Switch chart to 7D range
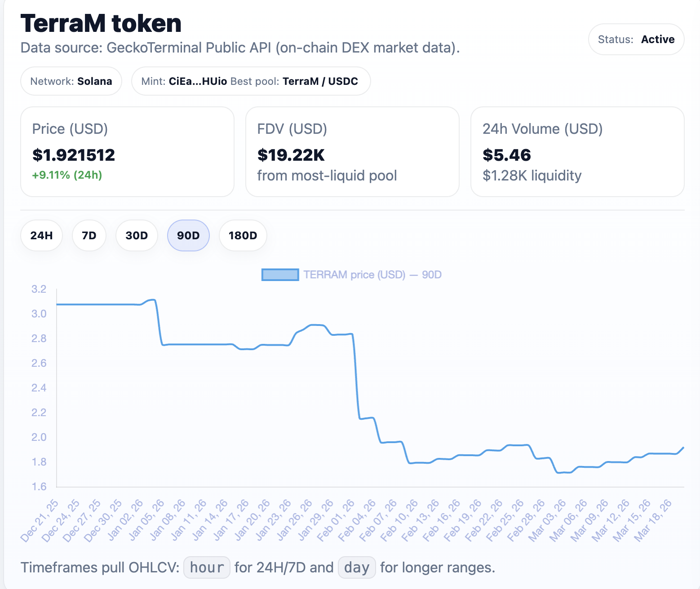Viewport: 700px width, 589px height. [89, 236]
